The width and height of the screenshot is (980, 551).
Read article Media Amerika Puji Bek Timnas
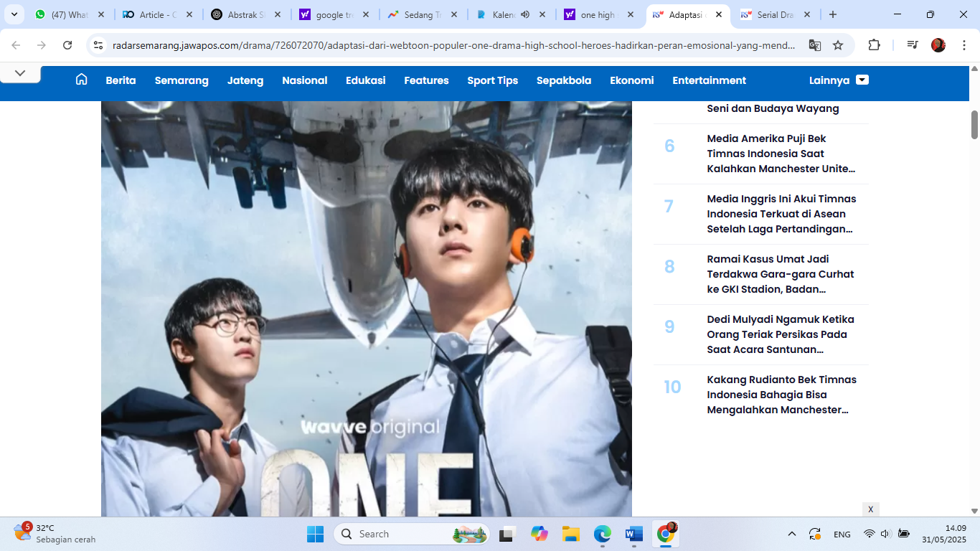click(x=782, y=154)
